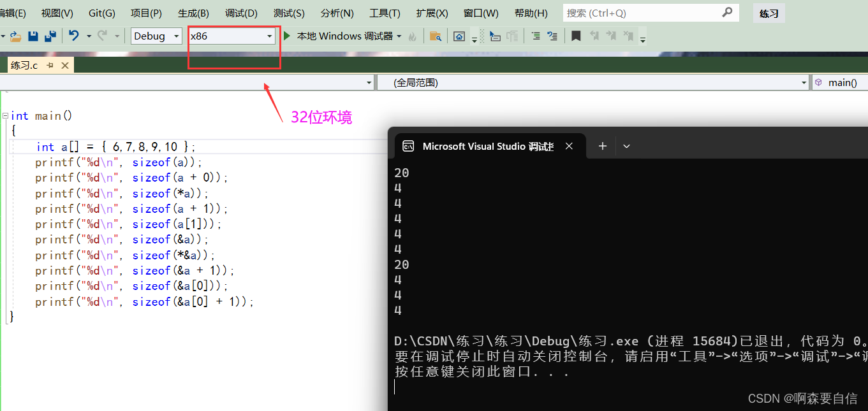Open the Debug configuration dropdown
Screen dimensions: 868x411
click(x=156, y=36)
